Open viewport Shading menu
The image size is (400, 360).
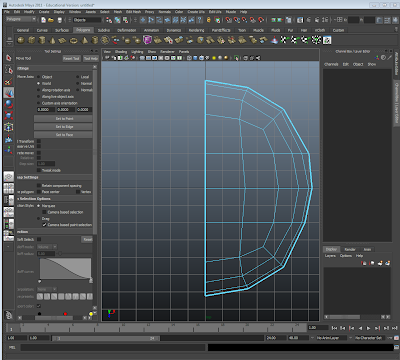coord(121,52)
